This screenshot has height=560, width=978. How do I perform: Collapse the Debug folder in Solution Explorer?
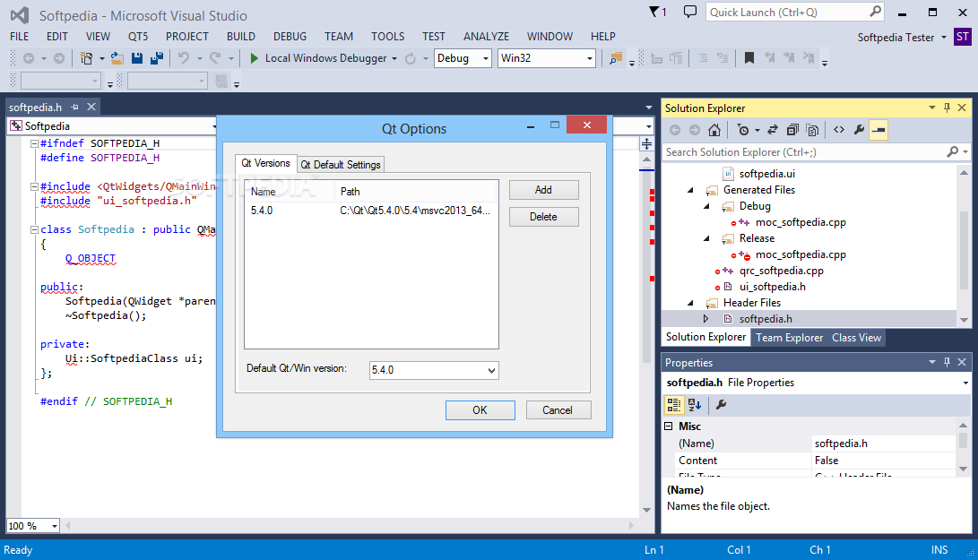pyautogui.click(x=706, y=206)
